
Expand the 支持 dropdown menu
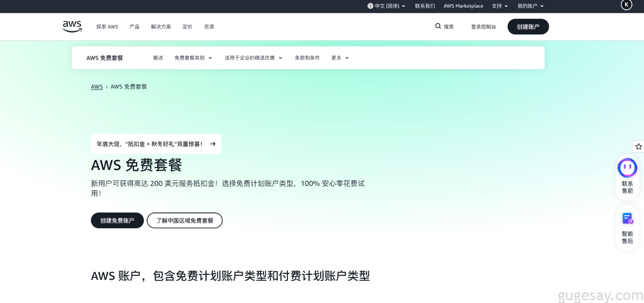pos(500,6)
